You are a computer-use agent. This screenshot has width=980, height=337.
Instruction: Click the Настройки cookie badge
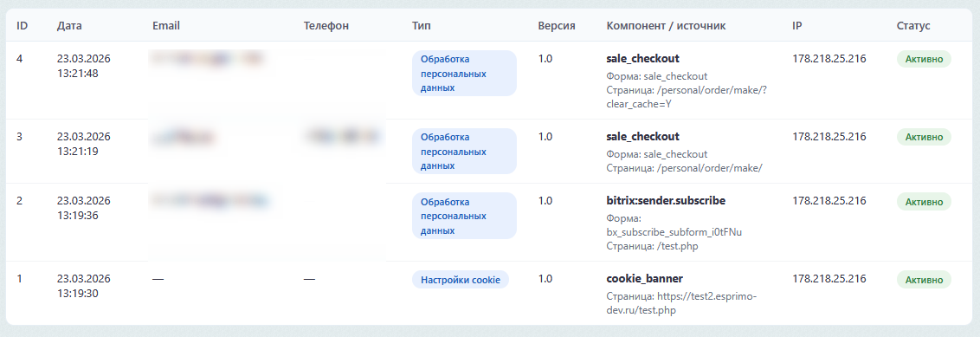[461, 280]
